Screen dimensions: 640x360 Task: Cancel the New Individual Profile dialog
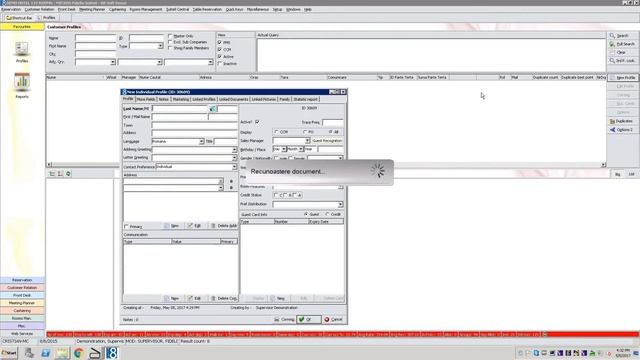[x=334, y=320]
